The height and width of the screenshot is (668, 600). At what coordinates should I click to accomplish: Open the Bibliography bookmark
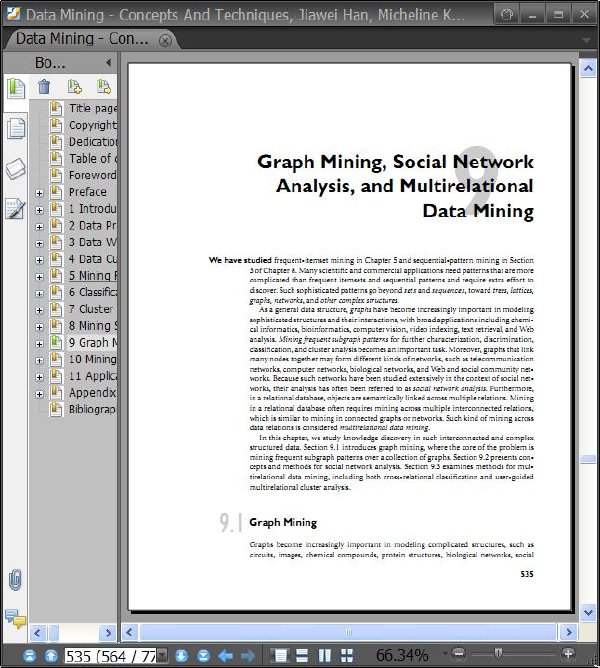click(93, 409)
